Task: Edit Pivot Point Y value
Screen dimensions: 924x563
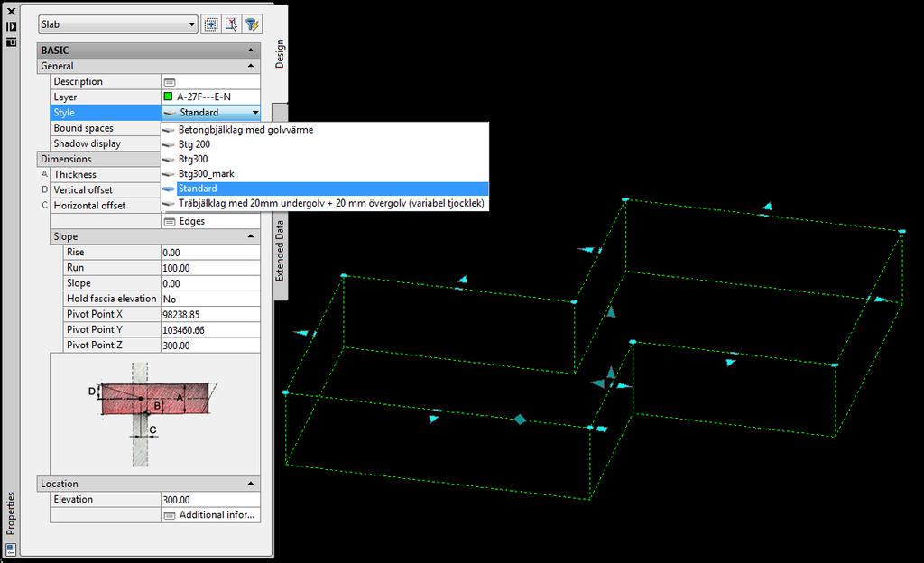Action: click(210, 330)
